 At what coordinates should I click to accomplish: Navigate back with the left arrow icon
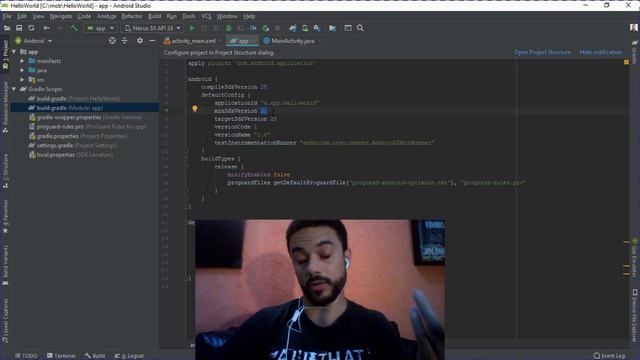(47, 28)
